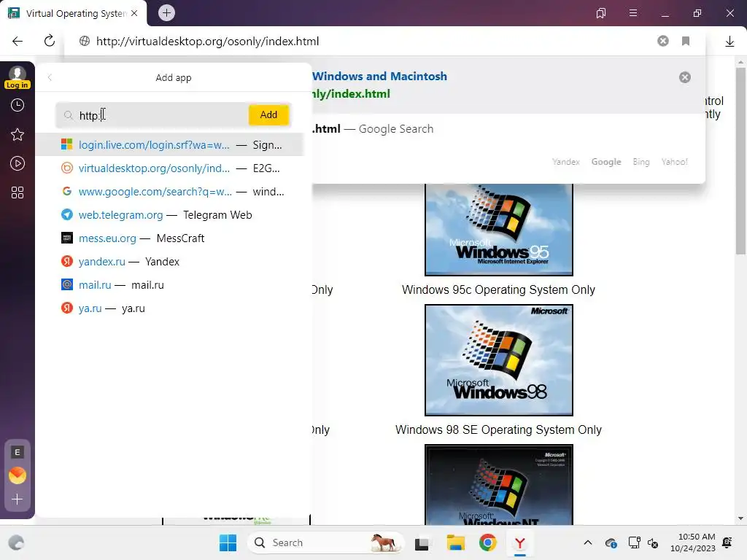Screen dimensions: 747x560
Task: Click the muted volume tray icon
Action: click(653, 542)
